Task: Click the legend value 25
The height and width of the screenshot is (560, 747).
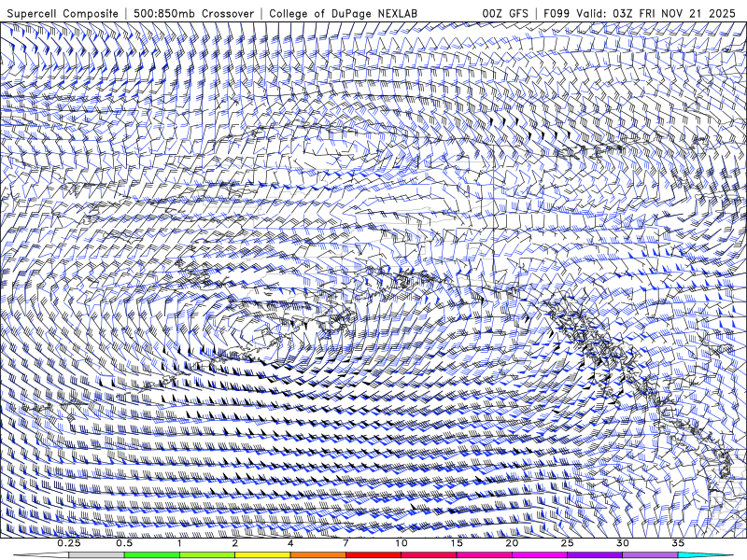Action: point(567,543)
